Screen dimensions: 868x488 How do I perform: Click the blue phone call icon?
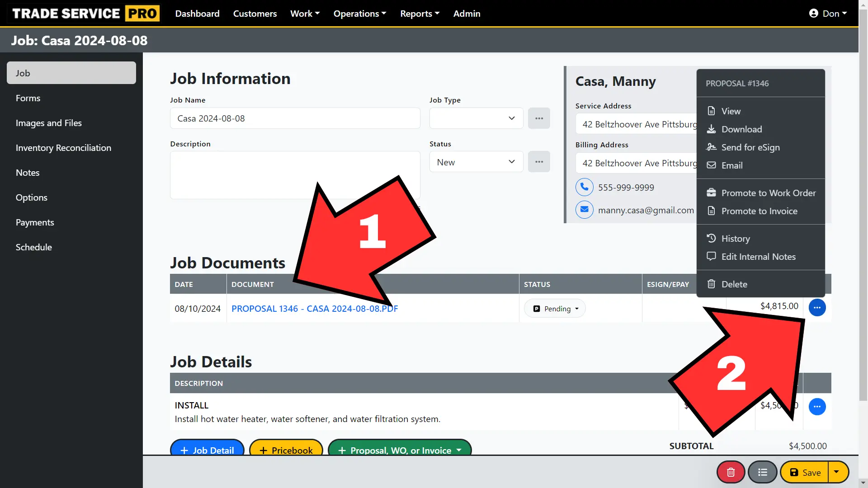[x=584, y=187]
